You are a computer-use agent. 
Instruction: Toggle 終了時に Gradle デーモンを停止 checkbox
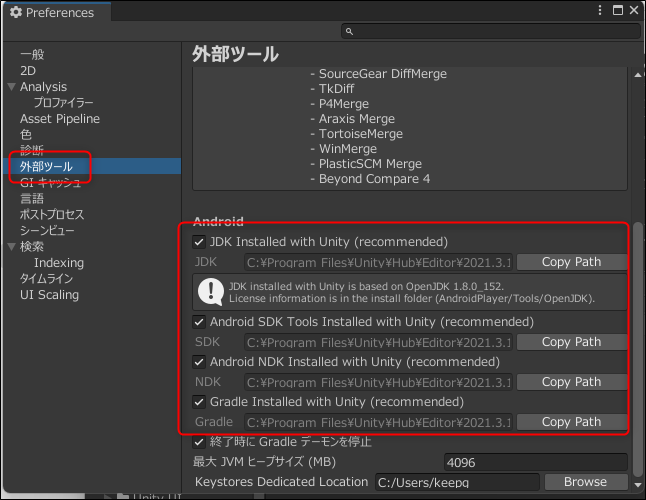[199, 442]
